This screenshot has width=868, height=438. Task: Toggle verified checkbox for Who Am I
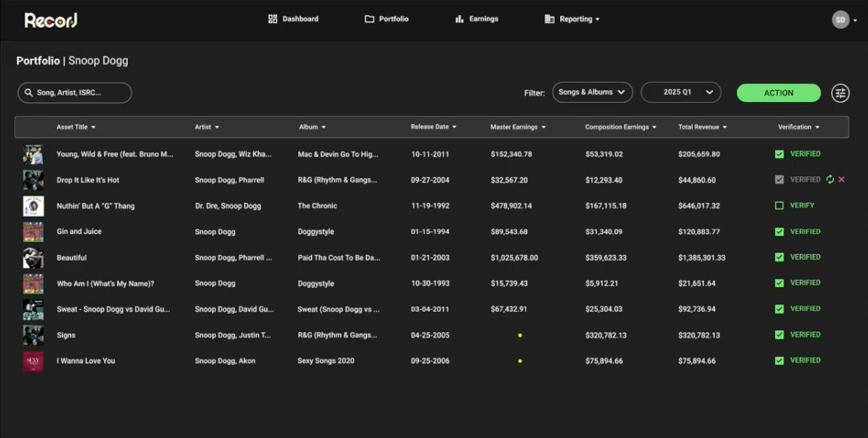[779, 283]
